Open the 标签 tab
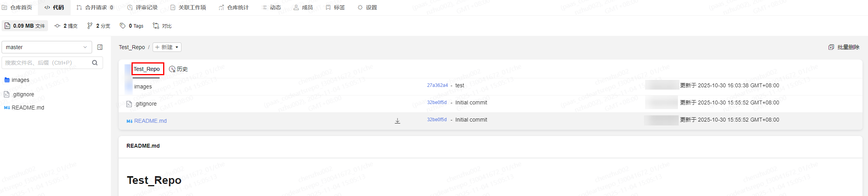Viewport: 868px width, 196px height. pos(335,7)
